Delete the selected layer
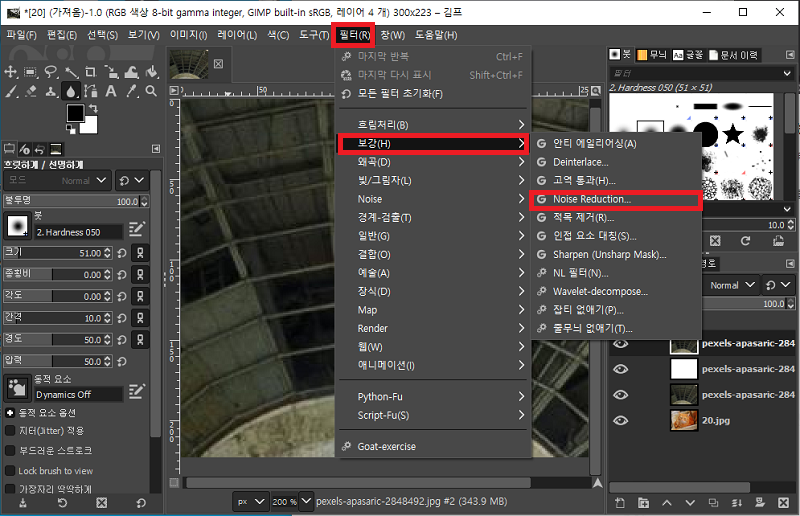Screen dimensions: 800x516 (784, 503)
